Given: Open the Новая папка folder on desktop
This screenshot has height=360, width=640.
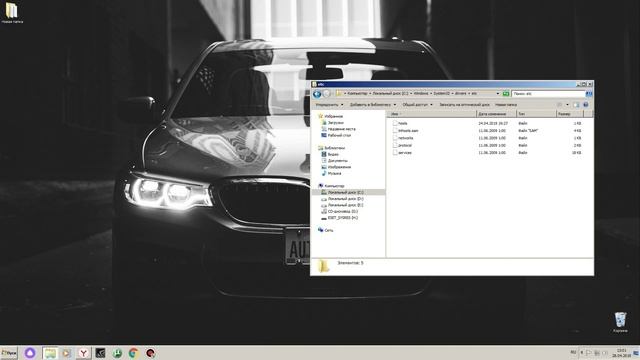Looking at the screenshot, I should 12,13.
